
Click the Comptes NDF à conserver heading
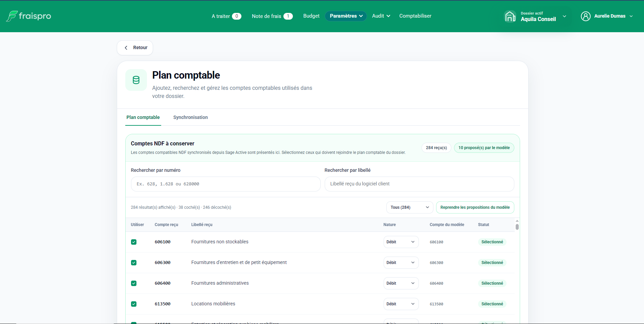tap(163, 144)
